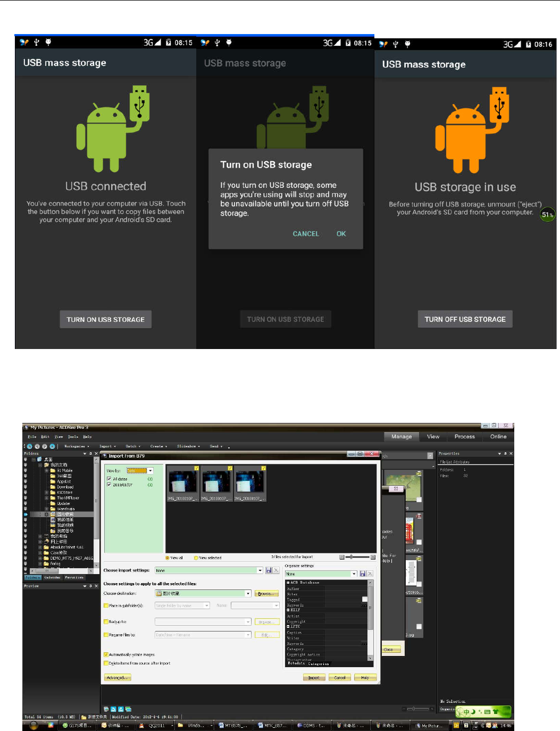Open the View by dropdown
The image size is (560, 731).
[151, 471]
